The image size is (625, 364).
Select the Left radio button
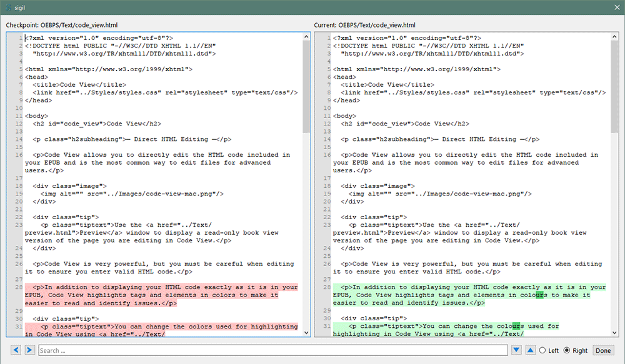pyautogui.click(x=549, y=350)
